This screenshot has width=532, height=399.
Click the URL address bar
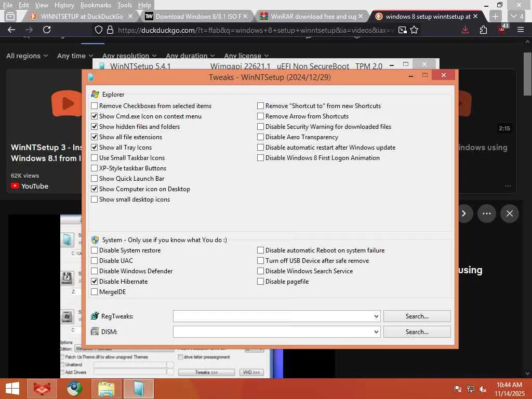click(x=256, y=30)
